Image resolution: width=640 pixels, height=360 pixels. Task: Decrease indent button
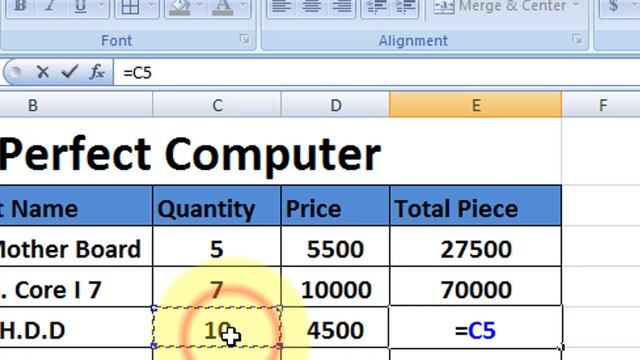pyautogui.click(x=376, y=7)
